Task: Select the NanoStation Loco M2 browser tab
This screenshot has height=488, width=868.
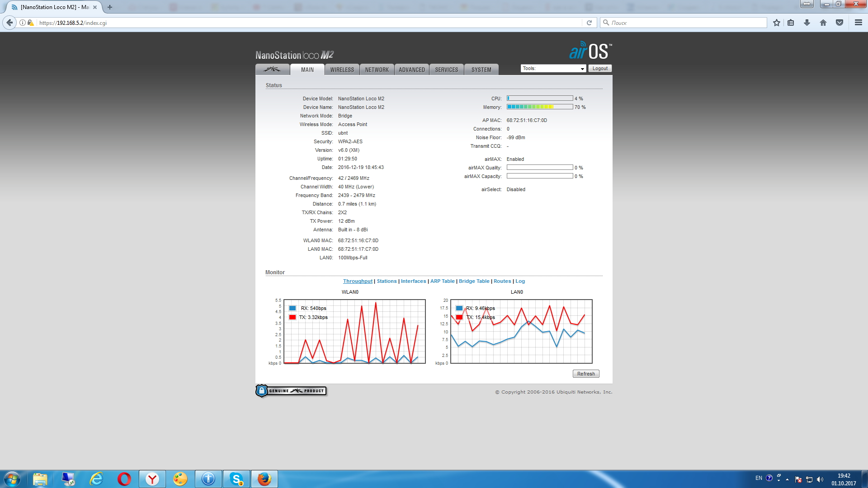Action: coord(54,7)
